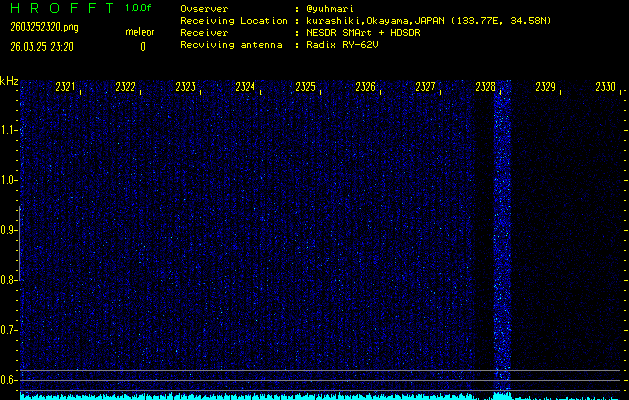Click the HROFFT title text

tap(57, 8)
